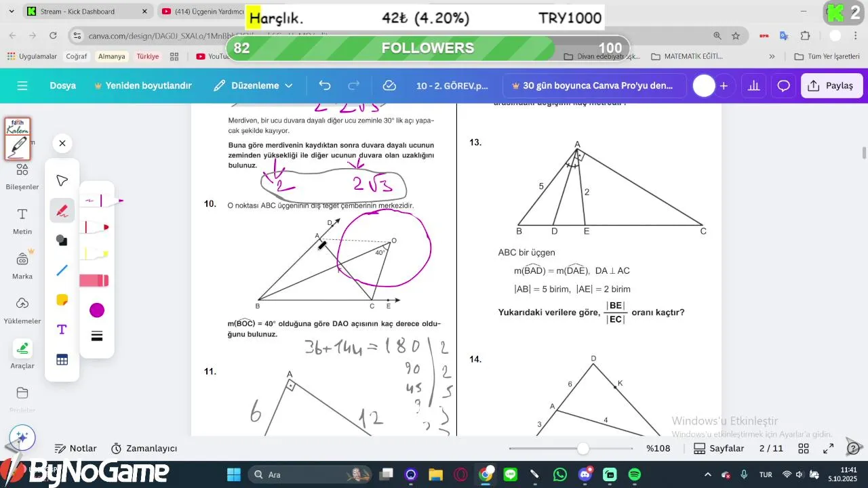
Task: Open the Sayfalar page view
Action: click(719, 449)
